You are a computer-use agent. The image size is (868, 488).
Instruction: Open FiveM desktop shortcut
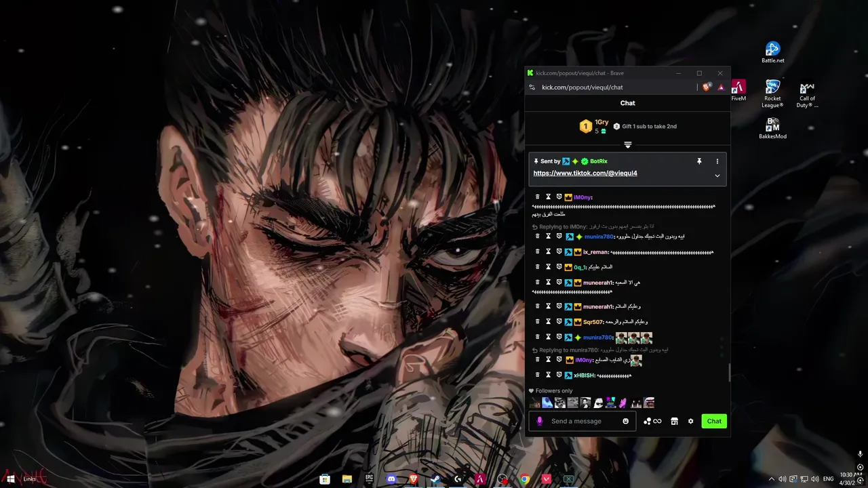pos(738,90)
